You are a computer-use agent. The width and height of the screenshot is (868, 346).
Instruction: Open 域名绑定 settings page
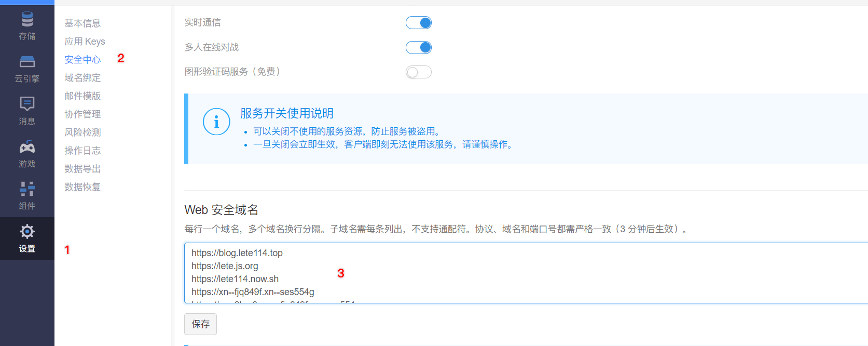82,78
